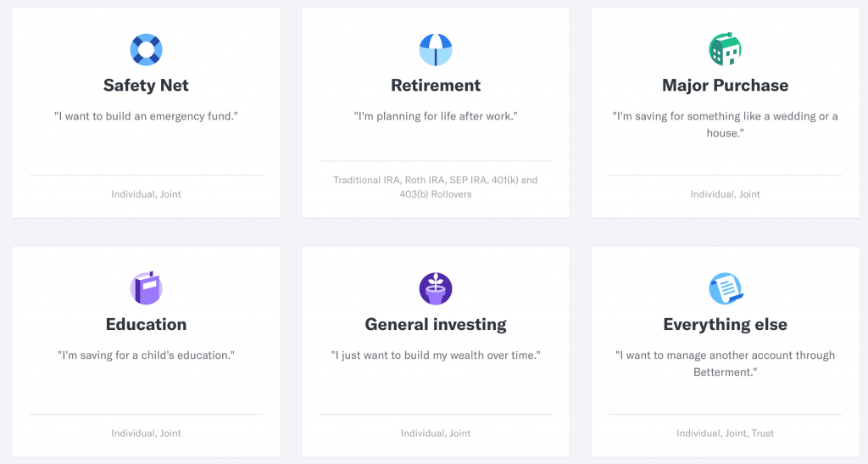This screenshot has width=868, height=464.
Task: Click the Individual, Joint, Trust account types
Action: [726, 433]
